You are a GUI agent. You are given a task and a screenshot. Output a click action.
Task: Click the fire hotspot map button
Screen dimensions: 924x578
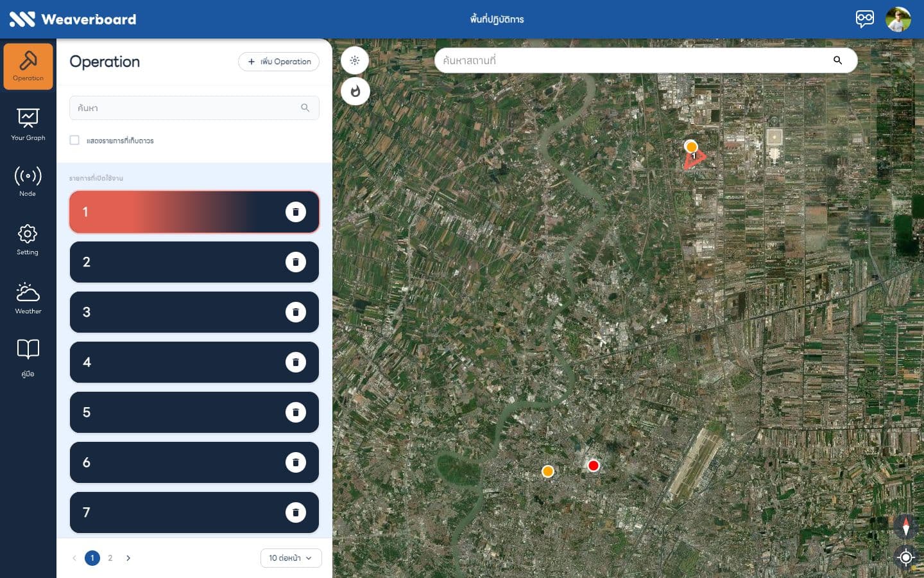[x=355, y=91]
